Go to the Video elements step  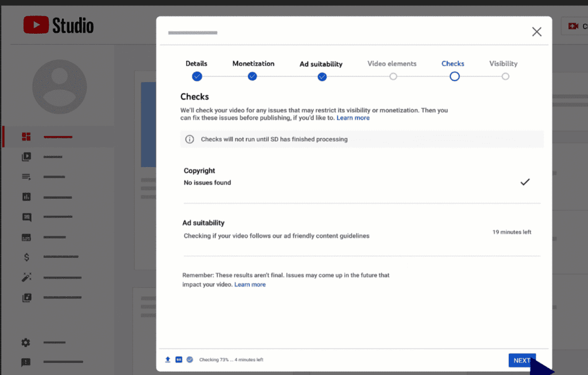point(392,64)
